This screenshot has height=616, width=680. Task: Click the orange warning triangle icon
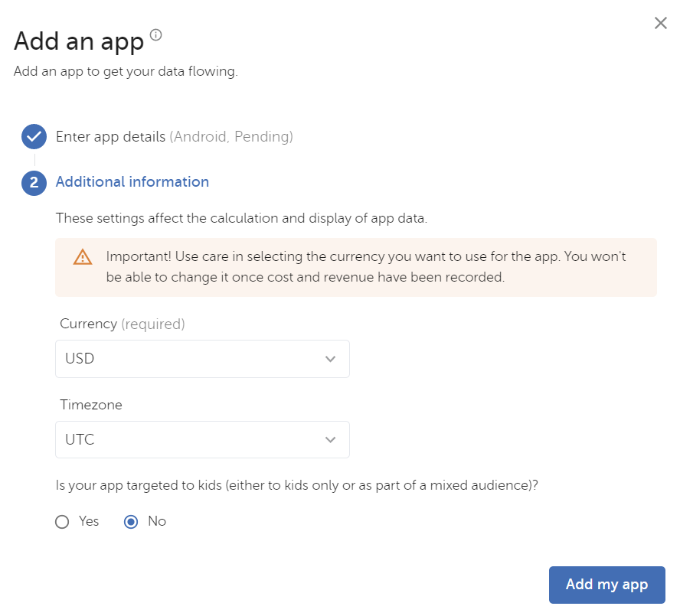click(x=83, y=257)
